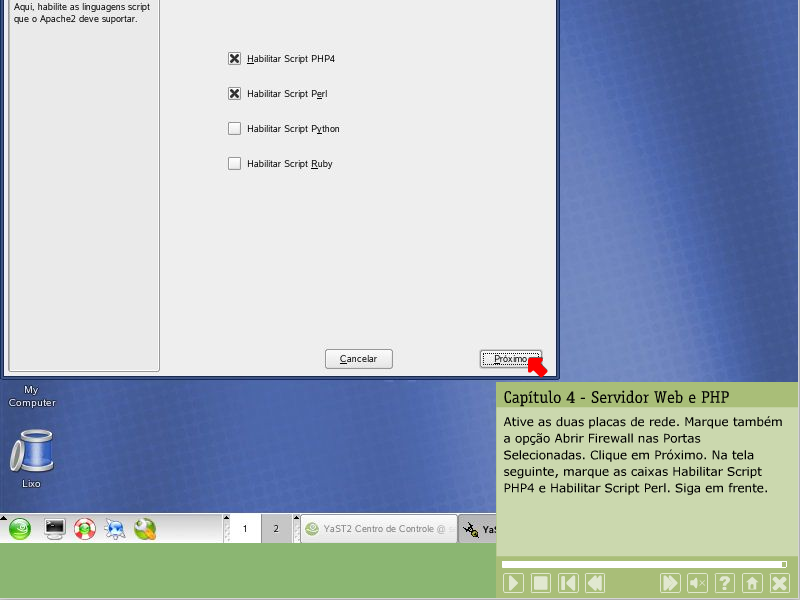The height and width of the screenshot is (600, 800).
Task: Mute the tutorial audio
Action: pos(698,583)
